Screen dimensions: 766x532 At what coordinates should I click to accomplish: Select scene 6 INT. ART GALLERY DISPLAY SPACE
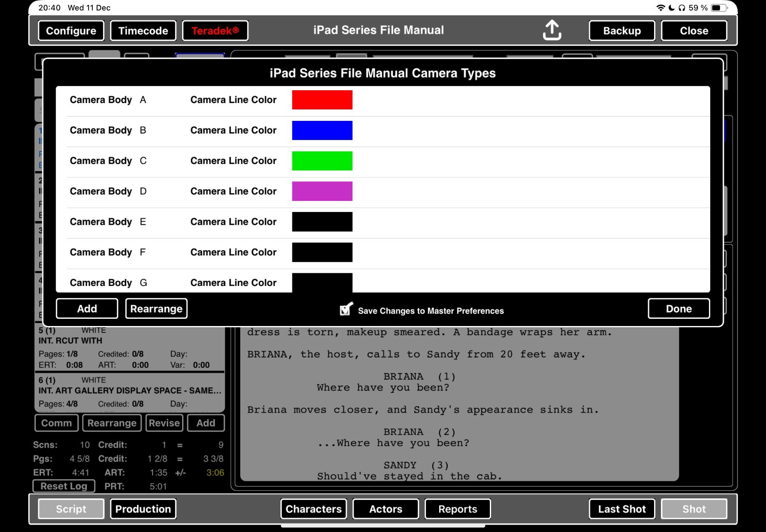[x=129, y=392]
